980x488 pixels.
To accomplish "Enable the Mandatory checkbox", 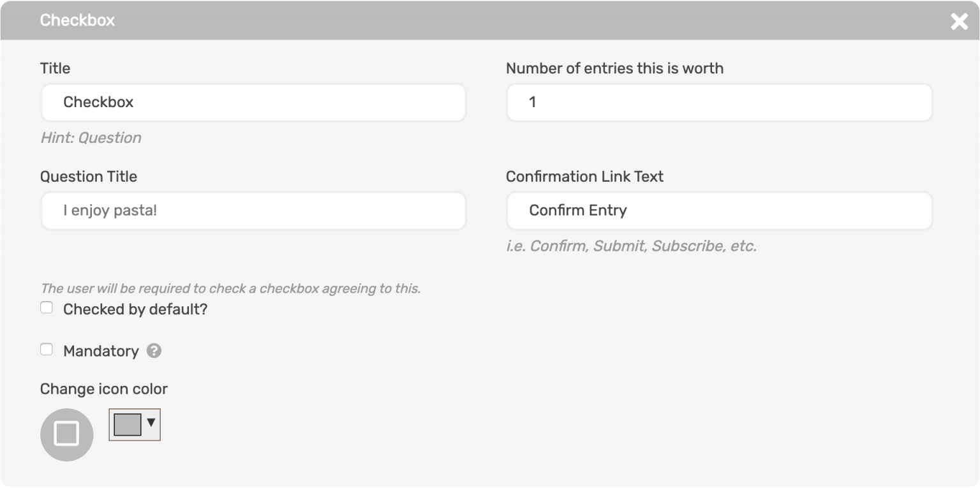I will point(46,349).
